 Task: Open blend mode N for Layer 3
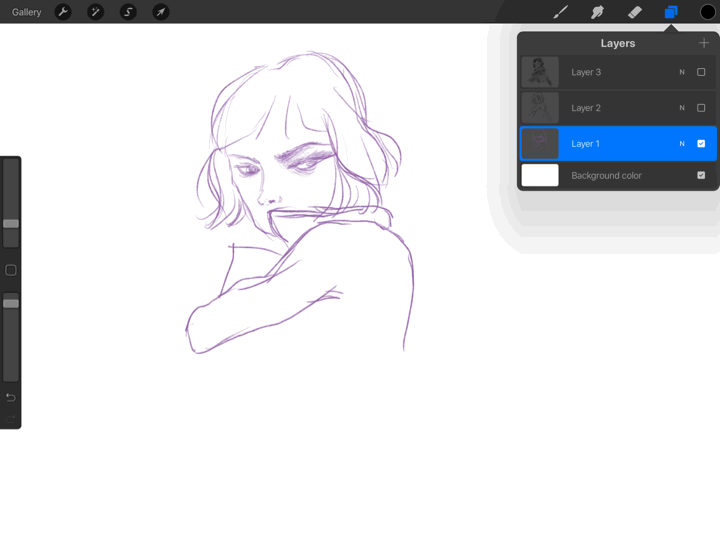point(682,72)
